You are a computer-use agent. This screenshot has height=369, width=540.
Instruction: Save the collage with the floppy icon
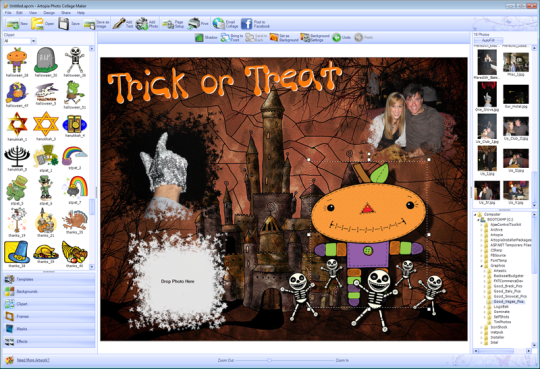click(x=69, y=24)
